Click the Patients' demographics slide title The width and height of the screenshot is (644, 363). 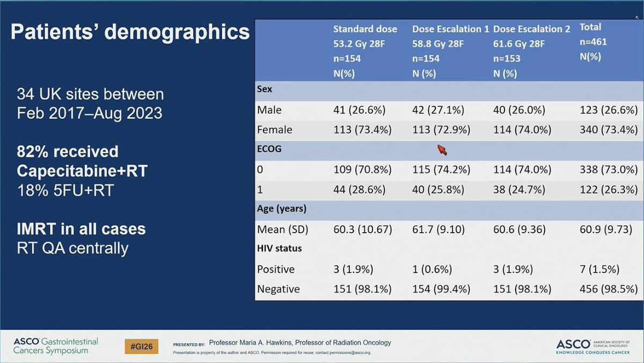[130, 32]
